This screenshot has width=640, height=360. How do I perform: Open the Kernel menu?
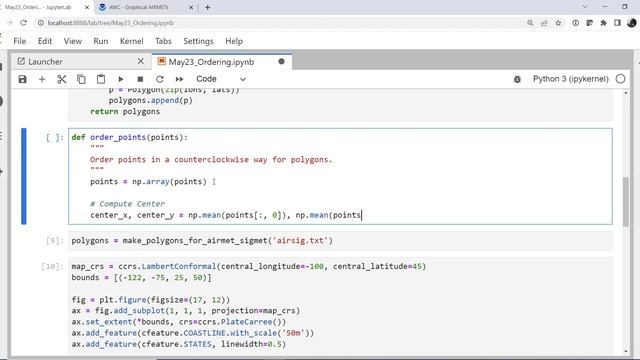(131, 41)
